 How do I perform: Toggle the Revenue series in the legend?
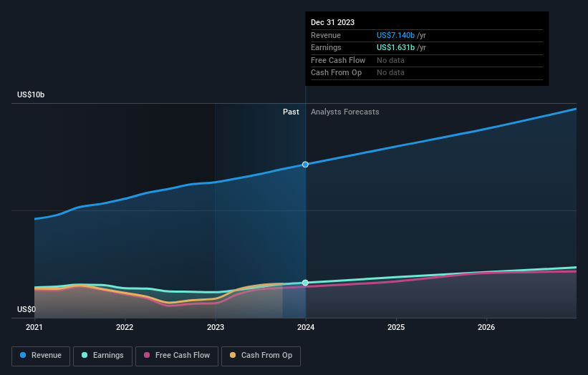tap(41, 356)
